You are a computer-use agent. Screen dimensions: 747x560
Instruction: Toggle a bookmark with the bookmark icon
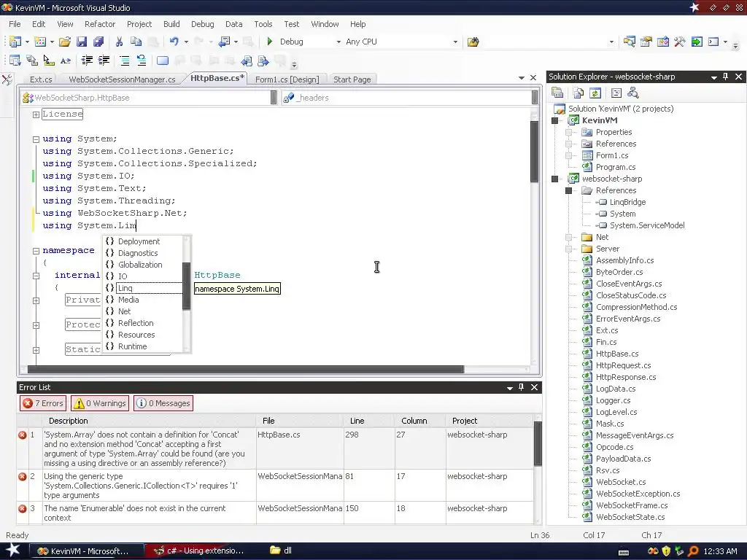pos(163,61)
